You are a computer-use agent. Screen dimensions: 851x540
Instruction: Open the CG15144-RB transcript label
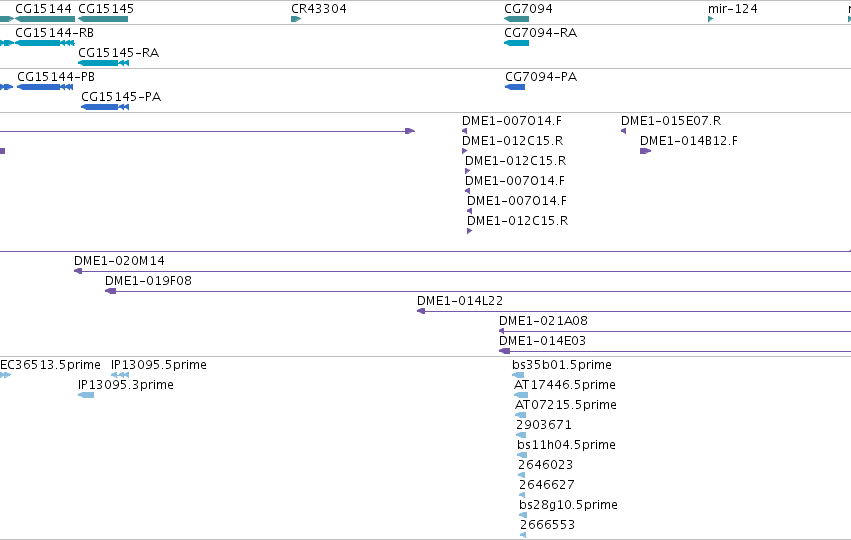[54, 33]
